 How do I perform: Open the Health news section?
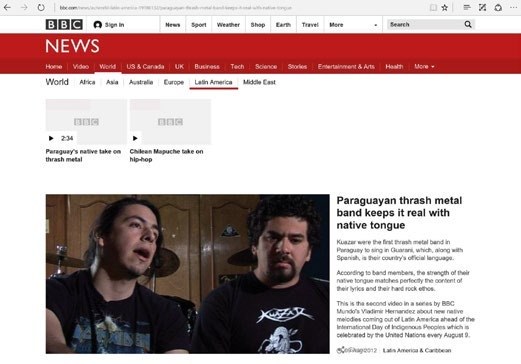point(394,67)
